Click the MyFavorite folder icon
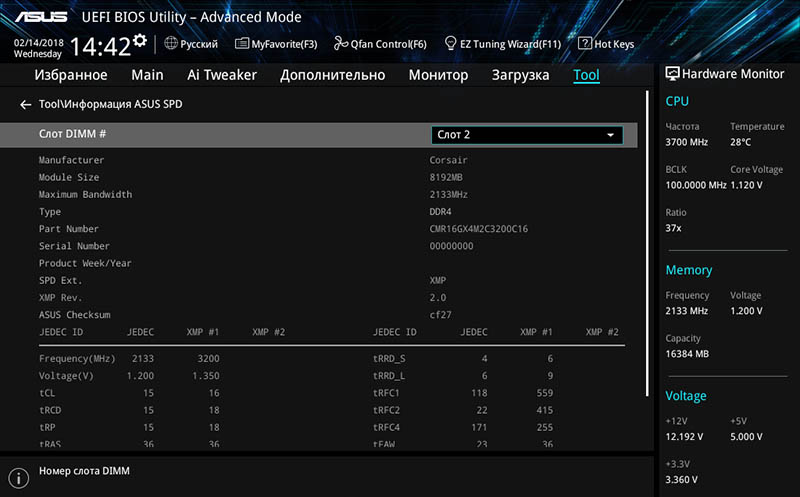The width and height of the screenshot is (800, 497). pos(242,43)
